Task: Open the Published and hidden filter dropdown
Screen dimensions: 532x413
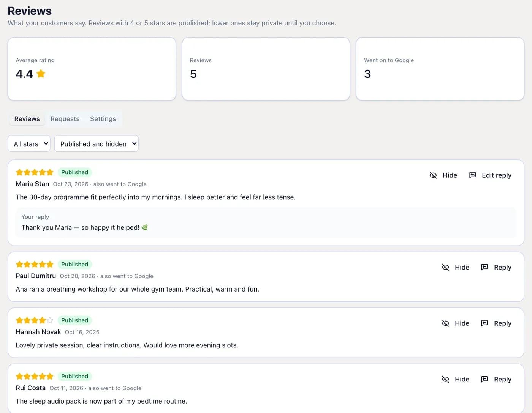Action: [x=96, y=143]
